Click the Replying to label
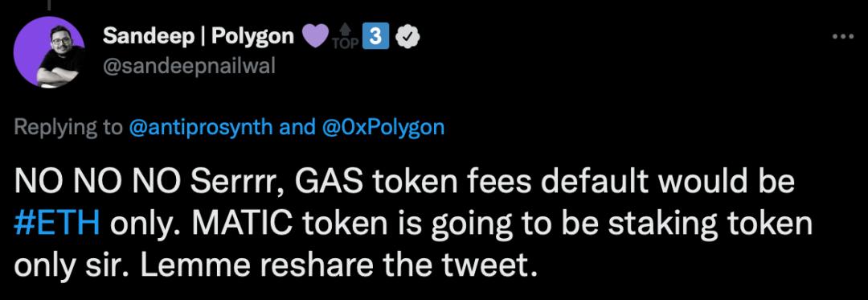Viewport: 868px width, 300px height. [68, 127]
